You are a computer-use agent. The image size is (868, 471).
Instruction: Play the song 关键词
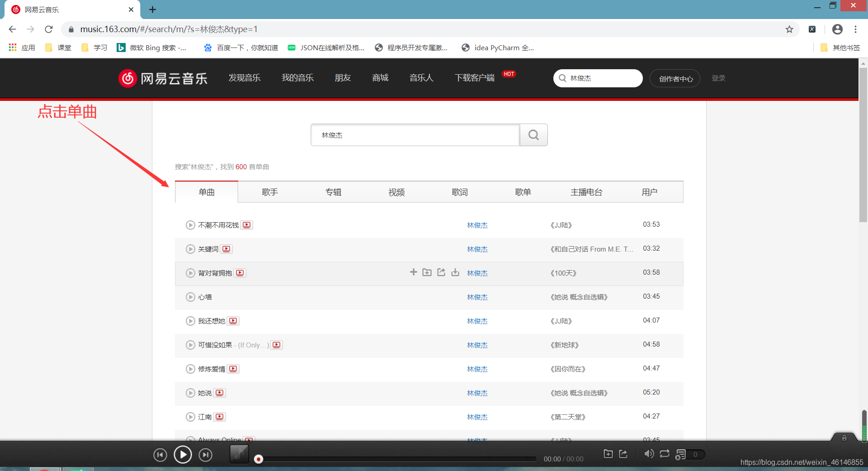[190, 249]
